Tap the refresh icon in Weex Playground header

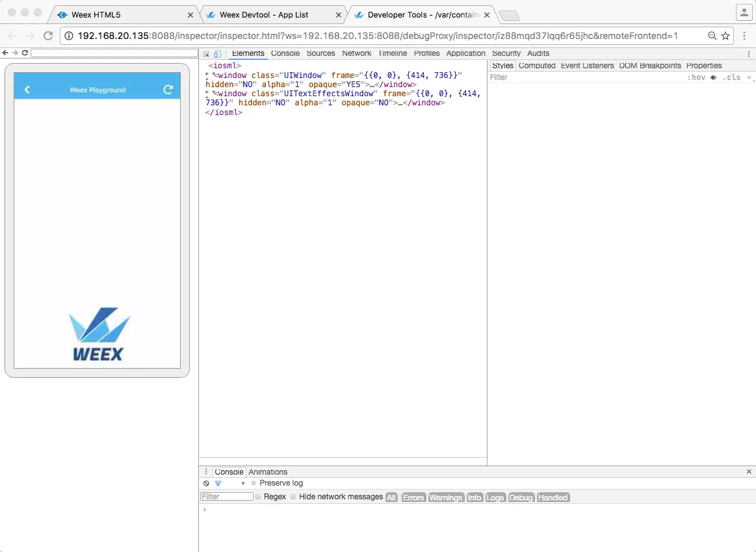pyautogui.click(x=168, y=89)
